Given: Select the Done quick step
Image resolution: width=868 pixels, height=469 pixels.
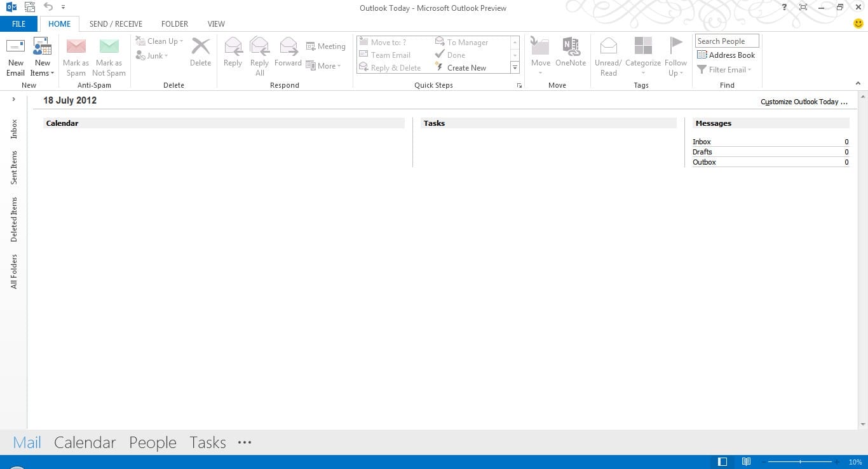Looking at the screenshot, I should pos(450,55).
